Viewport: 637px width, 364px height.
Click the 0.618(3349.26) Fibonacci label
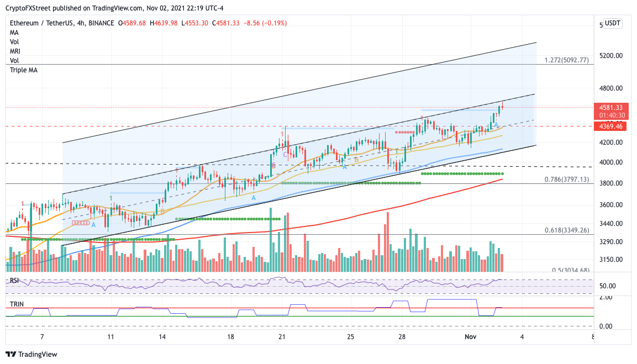[567, 230]
